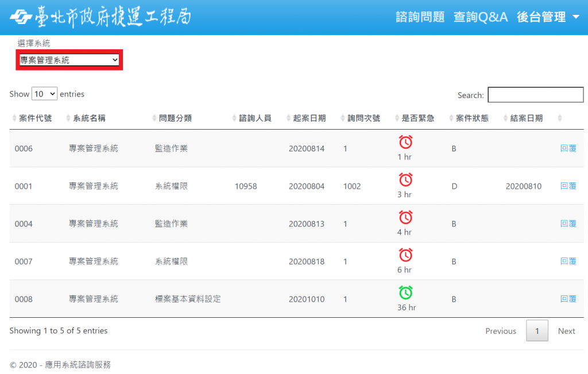Click the green alarm clock icon in row 0008

405,293
